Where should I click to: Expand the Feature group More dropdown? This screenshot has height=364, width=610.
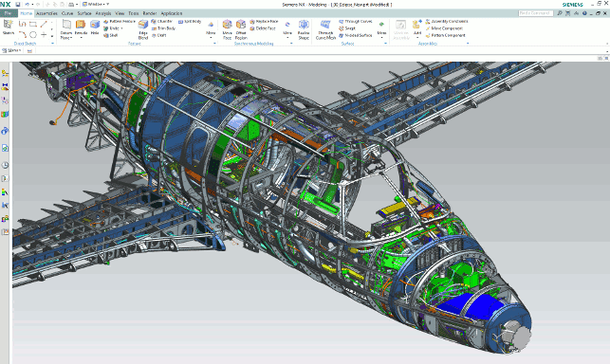click(211, 29)
